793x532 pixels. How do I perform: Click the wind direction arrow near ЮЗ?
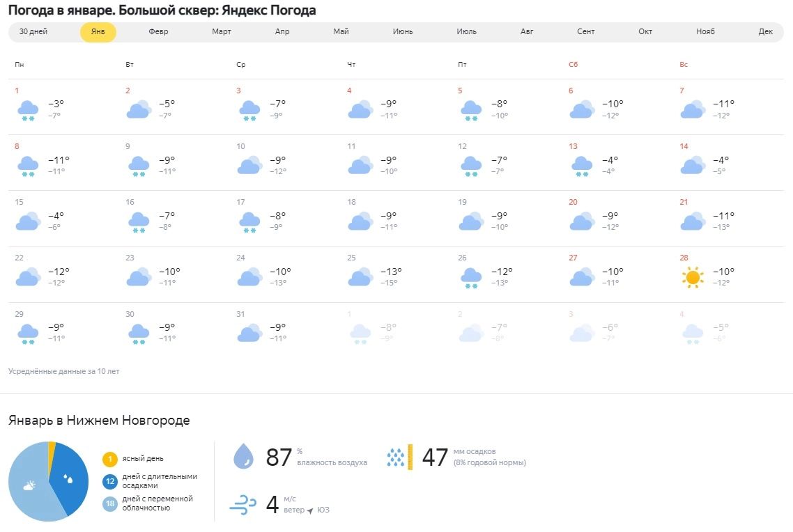[309, 510]
